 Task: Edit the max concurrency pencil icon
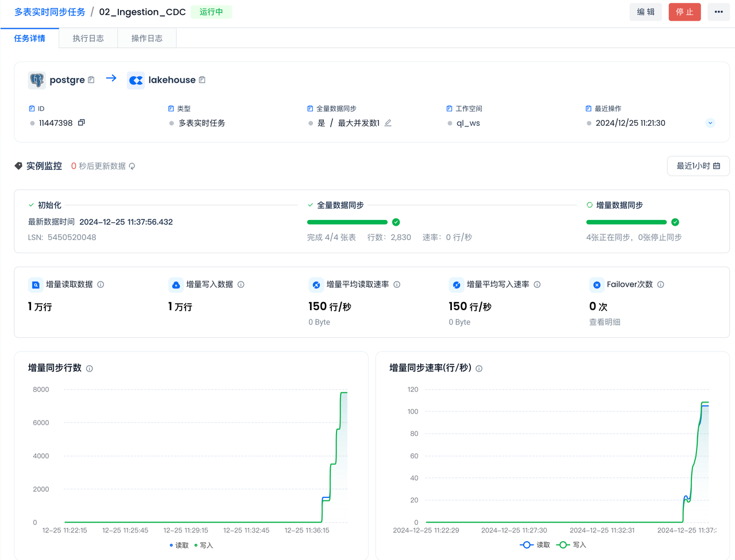tap(388, 122)
